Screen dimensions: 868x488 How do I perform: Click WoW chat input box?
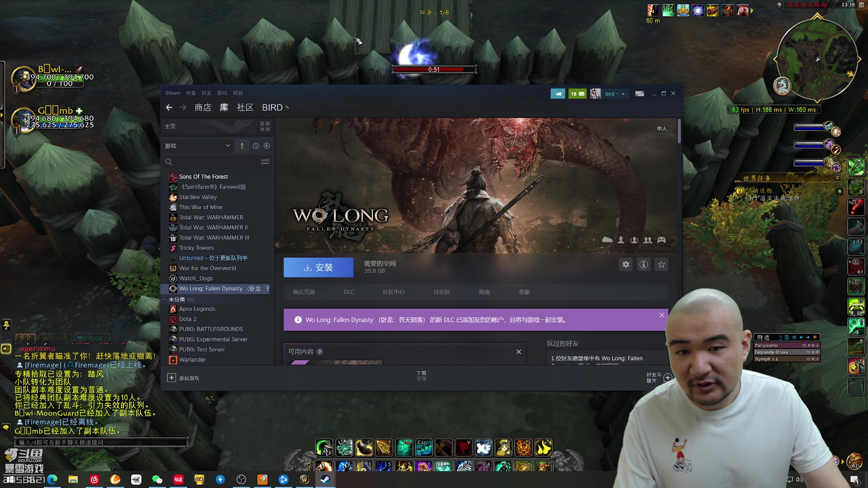101,442
